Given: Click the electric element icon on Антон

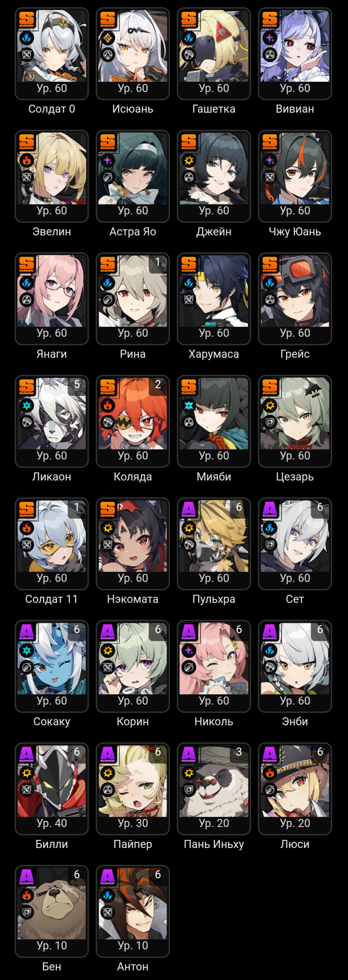Looking at the screenshot, I should [x=108, y=895].
